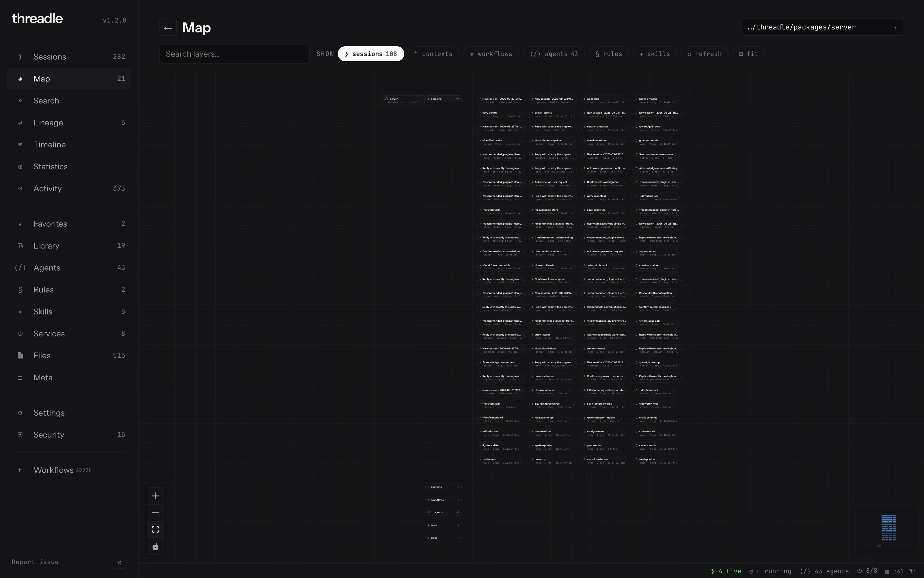Toggle the contexts layer filter
The height and width of the screenshot is (578, 924).
(433, 54)
